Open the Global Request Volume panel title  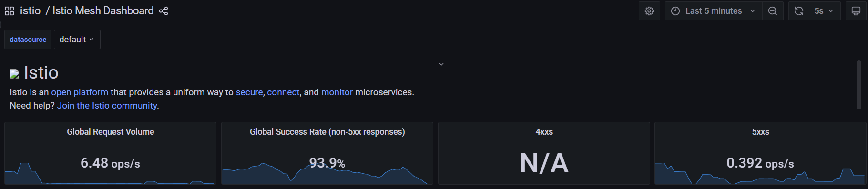coord(111,132)
